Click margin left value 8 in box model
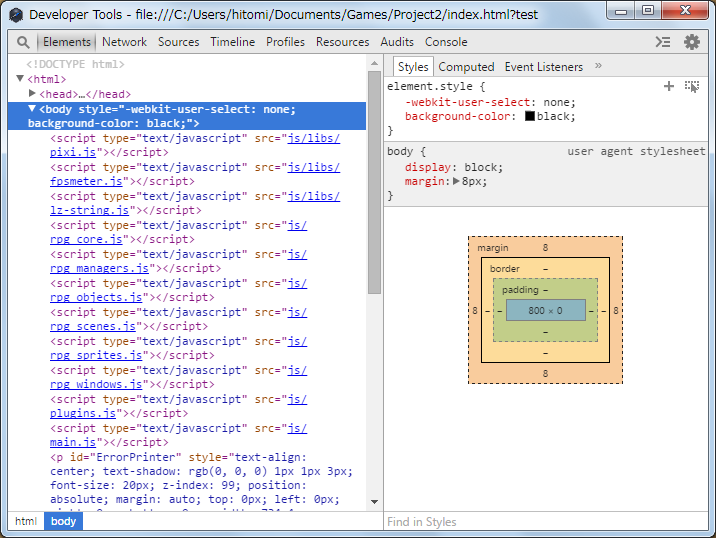 point(475,310)
